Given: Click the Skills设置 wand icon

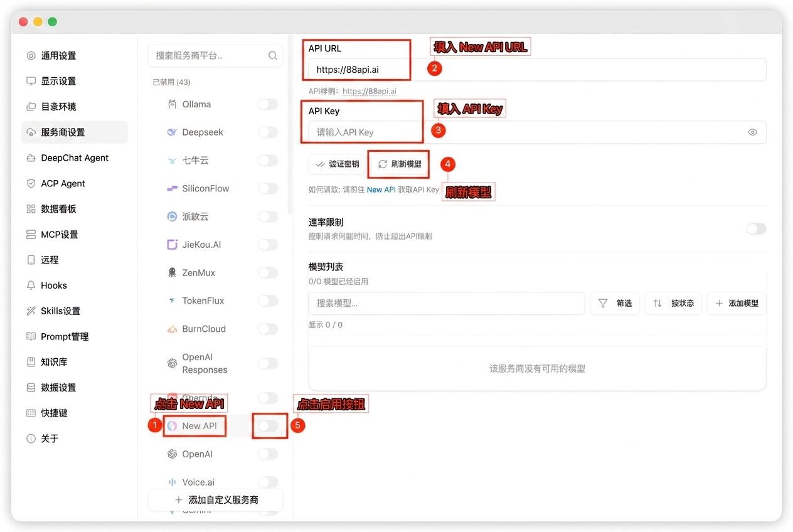Looking at the screenshot, I should [31, 311].
